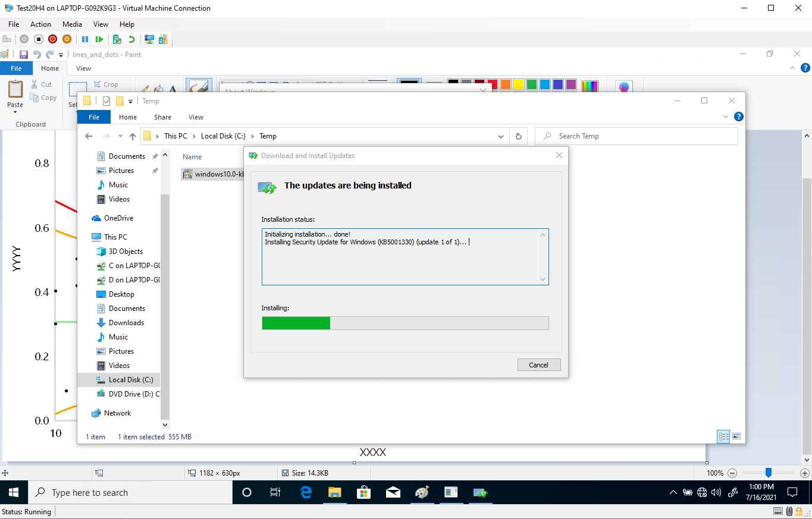Expand chevron after This PC breadcrumb
This screenshot has width=812, height=519.
195,136
